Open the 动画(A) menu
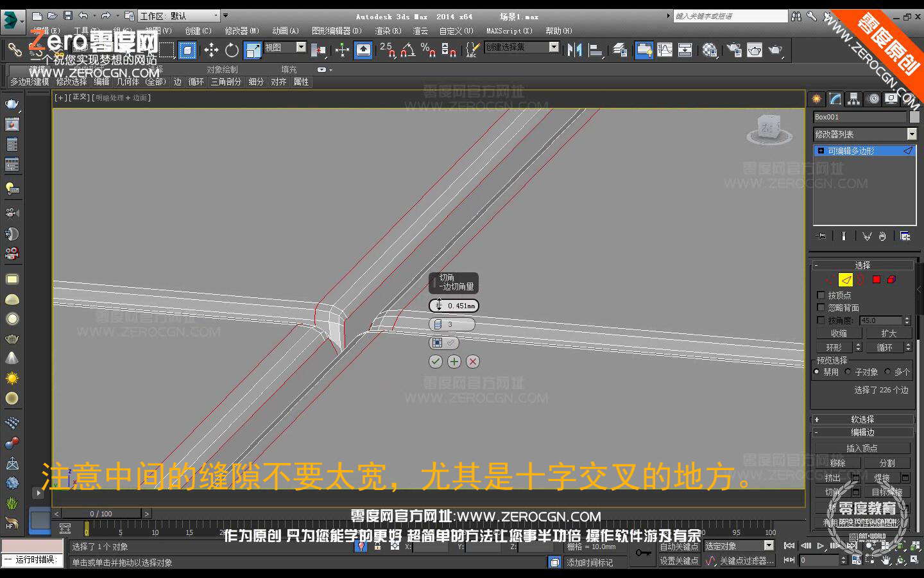The image size is (924, 578). click(285, 31)
